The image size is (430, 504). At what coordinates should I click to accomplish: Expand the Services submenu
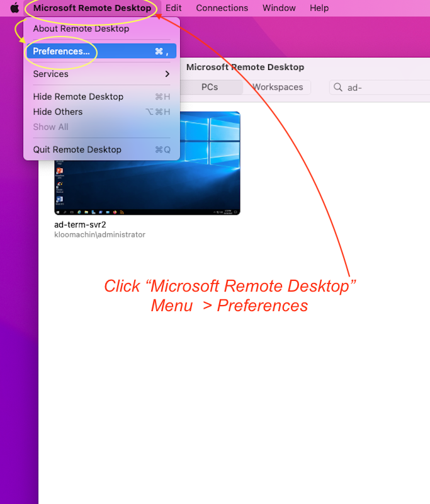[x=101, y=74]
